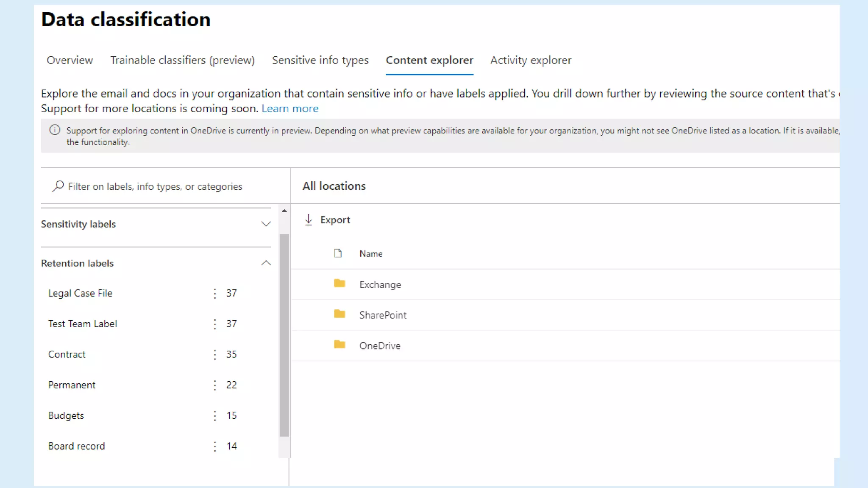Follow the Learn more link
The image size is (868, 488).
point(290,109)
